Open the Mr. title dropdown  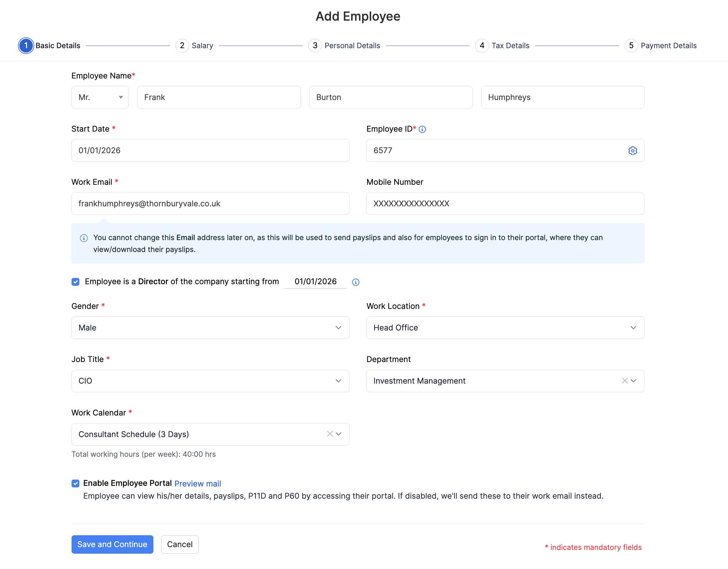pos(100,98)
